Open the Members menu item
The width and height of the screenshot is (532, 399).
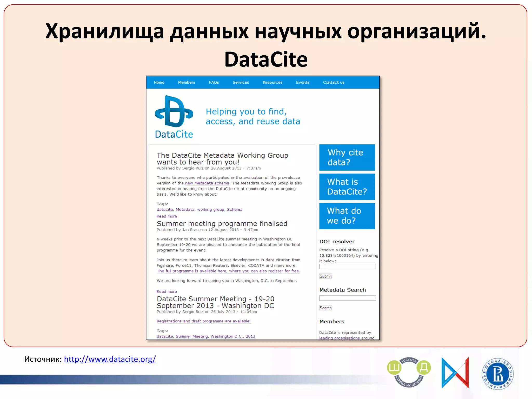[187, 82]
